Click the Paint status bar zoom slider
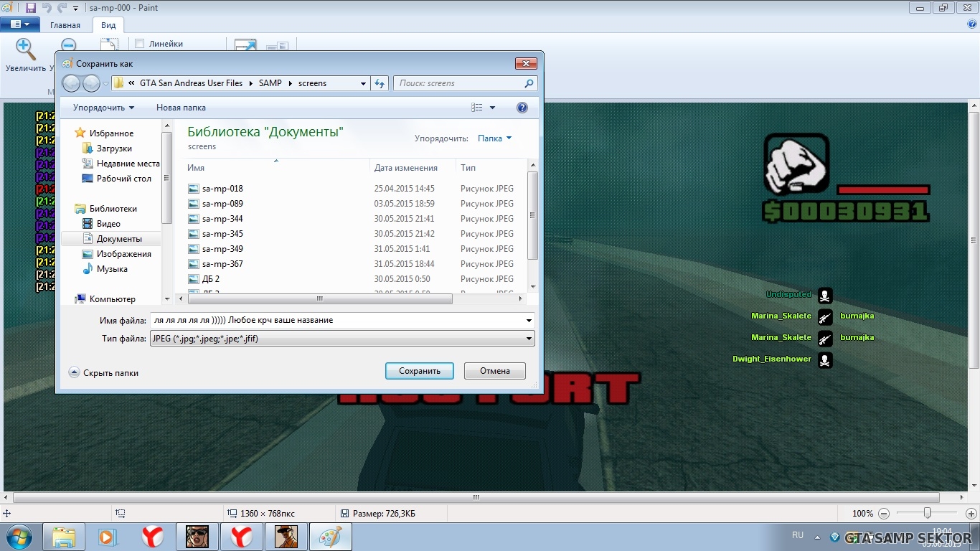Image resolution: width=980 pixels, height=551 pixels. [927, 513]
